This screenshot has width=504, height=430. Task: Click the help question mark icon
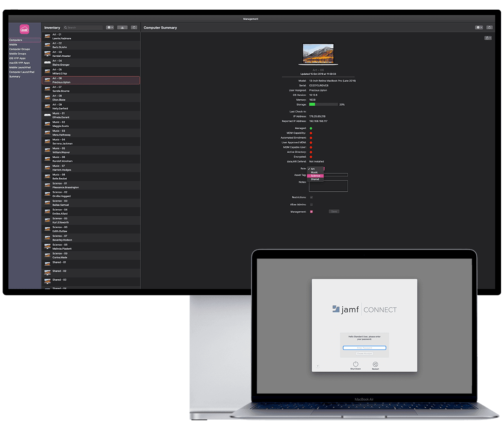pos(318,366)
